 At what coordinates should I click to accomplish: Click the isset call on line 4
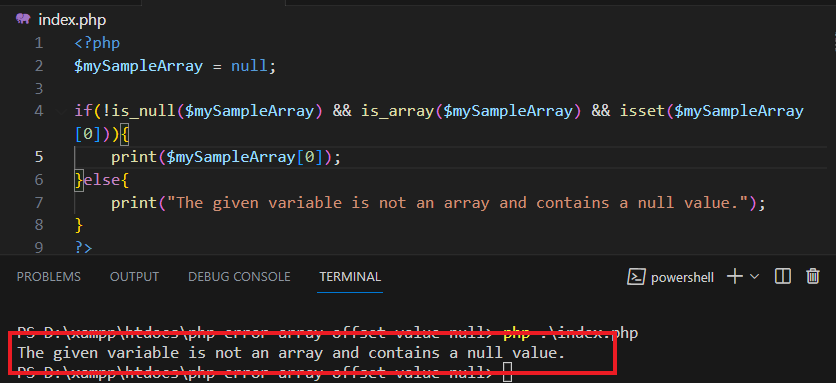point(638,111)
